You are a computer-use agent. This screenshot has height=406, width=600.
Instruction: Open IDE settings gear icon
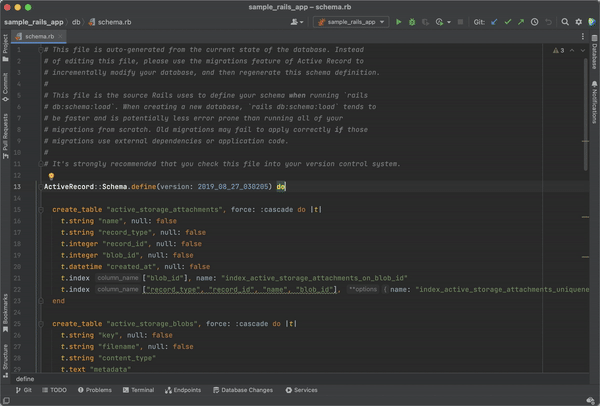[x=578, y=21]
